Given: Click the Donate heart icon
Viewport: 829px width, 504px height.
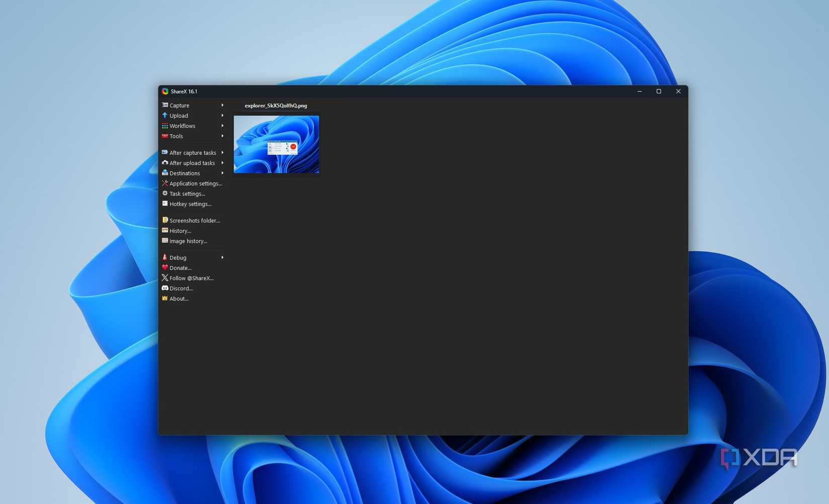Looking at the screenshot, I should pyautogui.click(x=165, y=267).
